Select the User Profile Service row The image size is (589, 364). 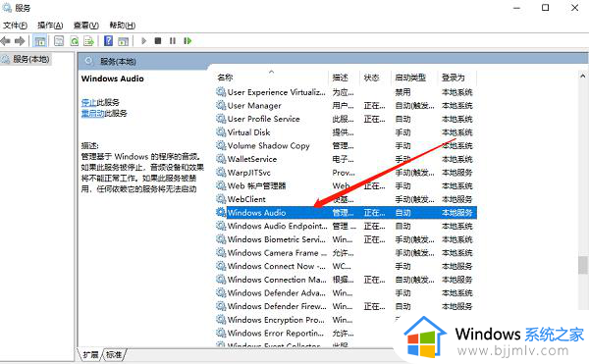tap(346, 119)
